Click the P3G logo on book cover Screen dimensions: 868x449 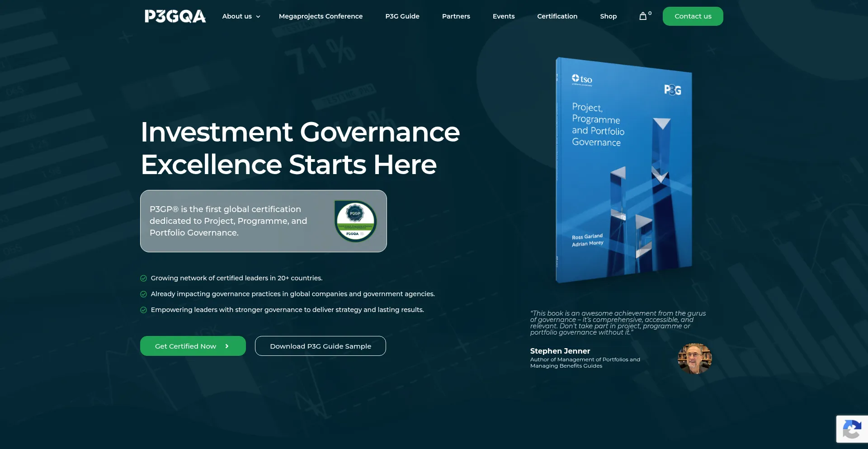pyautogui.click(x=673, y=90)
